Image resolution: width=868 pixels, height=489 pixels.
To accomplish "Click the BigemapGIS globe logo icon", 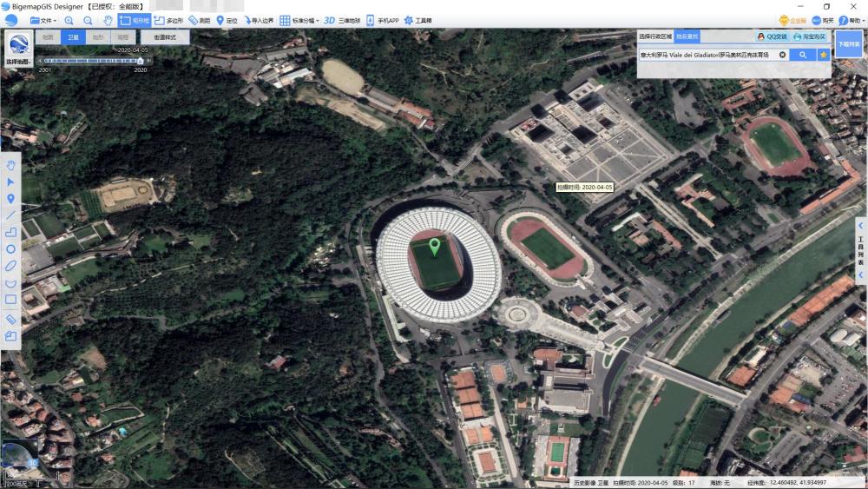I will tap(10, 21).
